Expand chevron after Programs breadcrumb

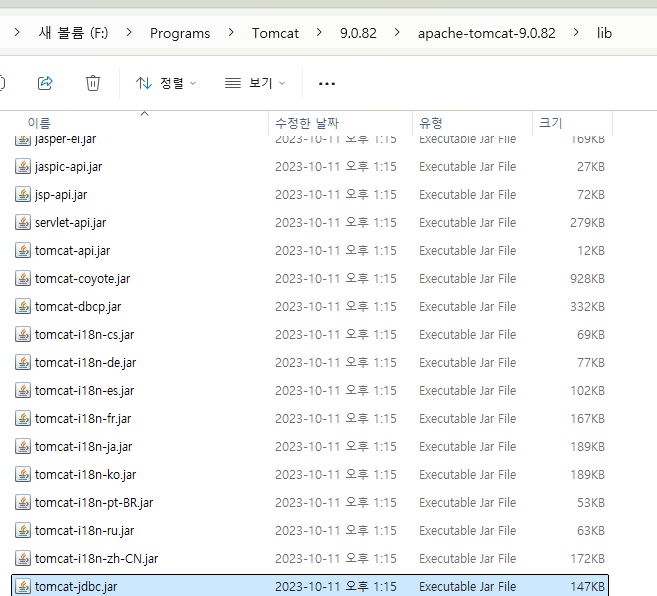tap(231, 32)
